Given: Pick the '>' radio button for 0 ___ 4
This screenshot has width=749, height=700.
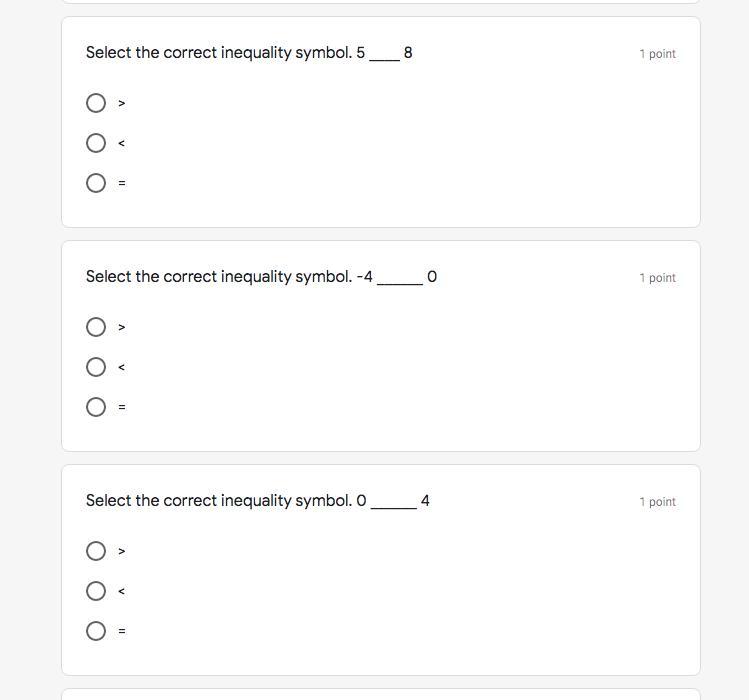Looking at the screenshot, I should coord(96,551).
